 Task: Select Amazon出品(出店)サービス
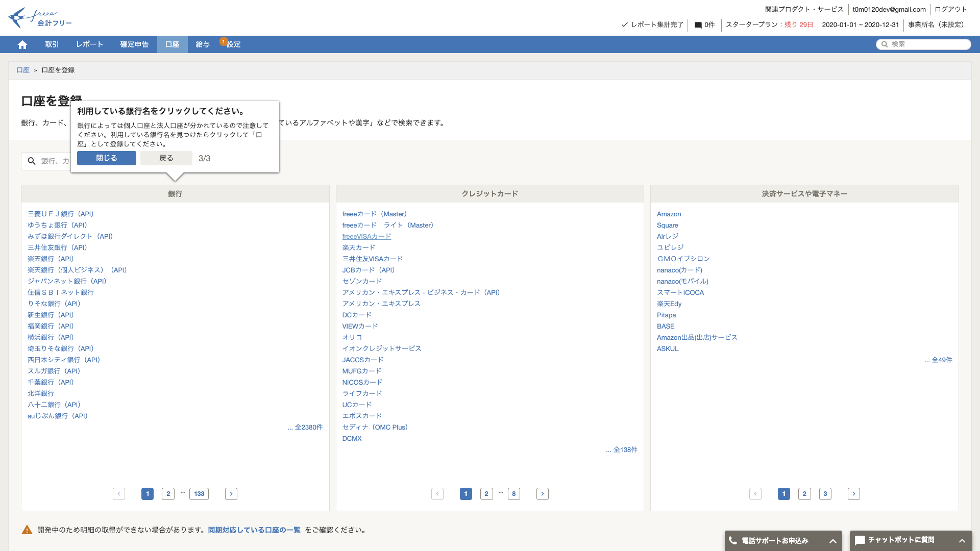point(697,337)
